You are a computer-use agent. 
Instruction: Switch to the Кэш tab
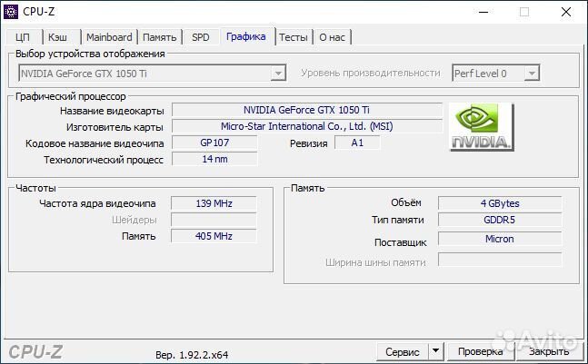click(x=58, y=37)
